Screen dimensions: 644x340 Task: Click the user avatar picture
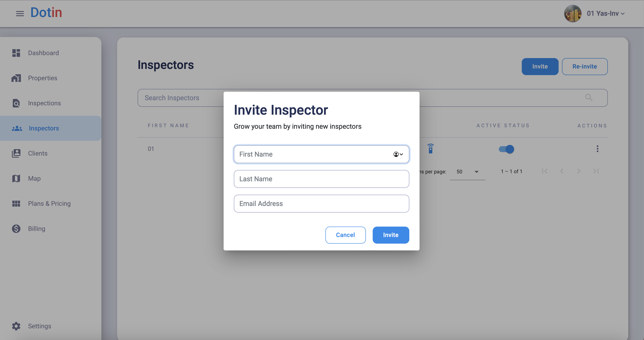[572, 13]
